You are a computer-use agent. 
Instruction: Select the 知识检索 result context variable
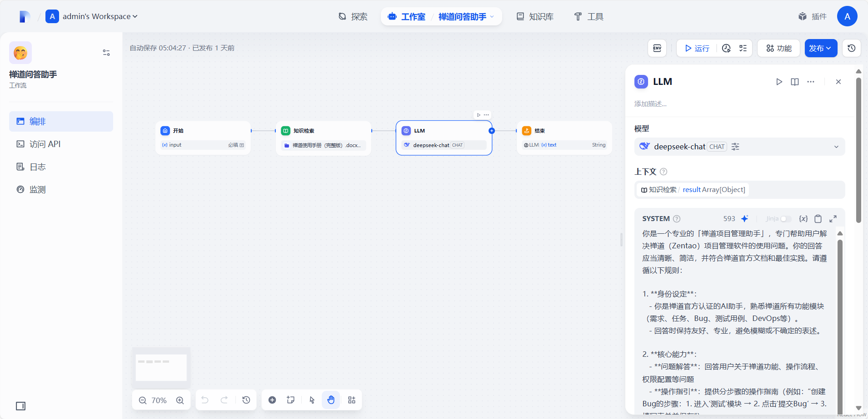click(x=693, y=190)
